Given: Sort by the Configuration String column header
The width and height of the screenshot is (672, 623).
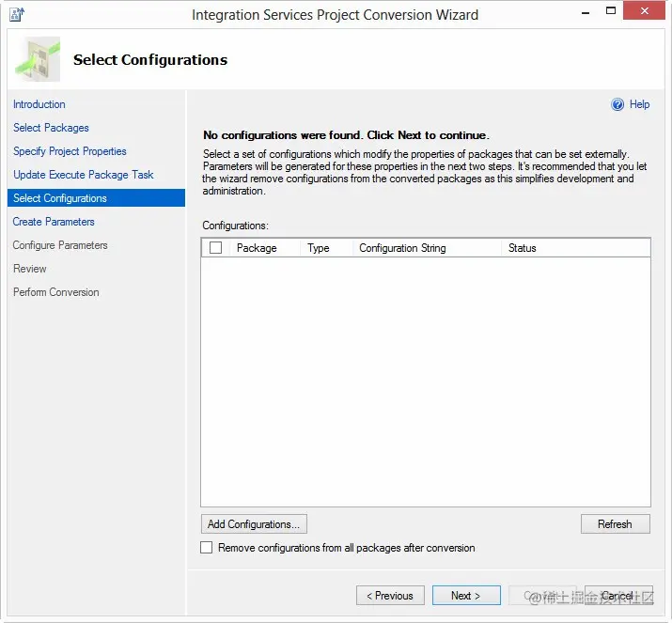Looking at the screenshot, I should tap(427, 248).
